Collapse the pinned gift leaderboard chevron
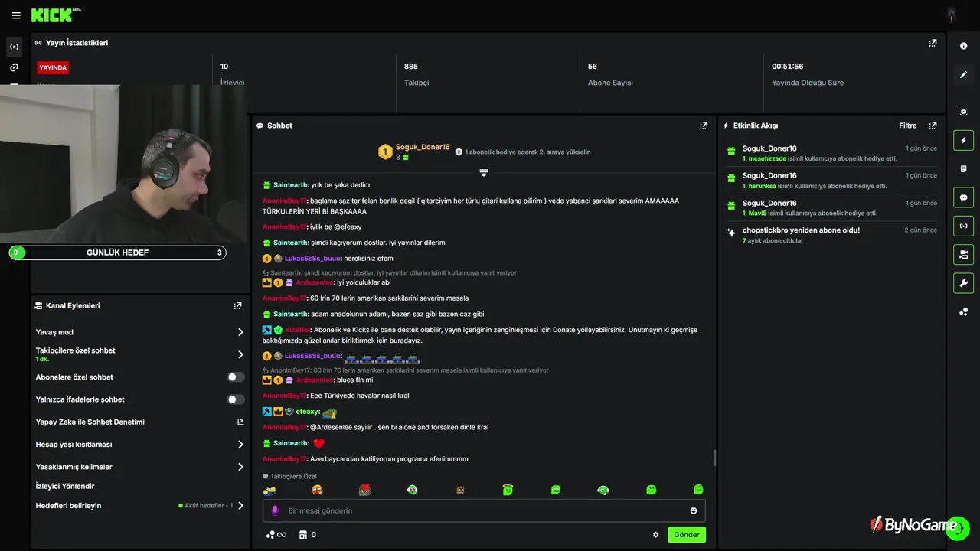Screen dimensions: 980x551 tap(484, 173)
